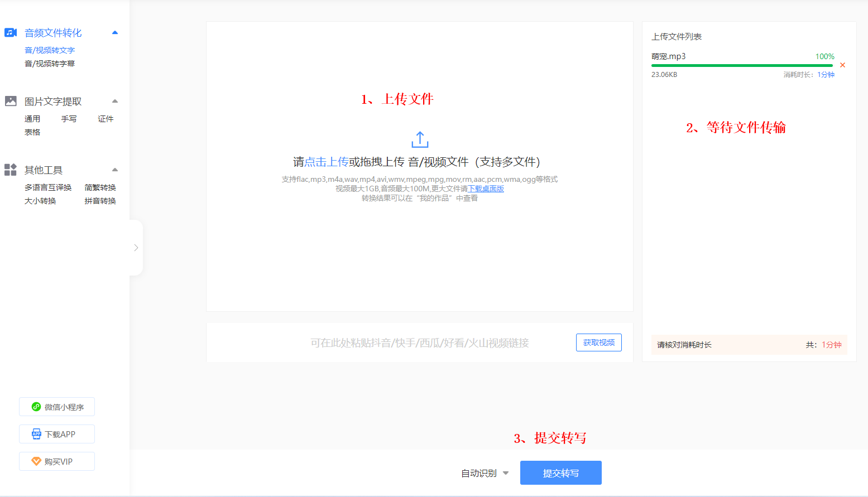Image resolution: width=868 pixels, height=497 pixels.
Task: Select 音/视频转文字 menu item
Action: pyautogui.click(x=50, y=50)
